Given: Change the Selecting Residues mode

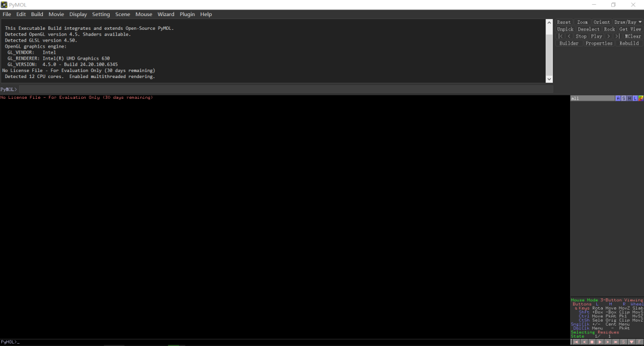Looking at the screenshot, I should pyautogui.click(x=595, y=332).
